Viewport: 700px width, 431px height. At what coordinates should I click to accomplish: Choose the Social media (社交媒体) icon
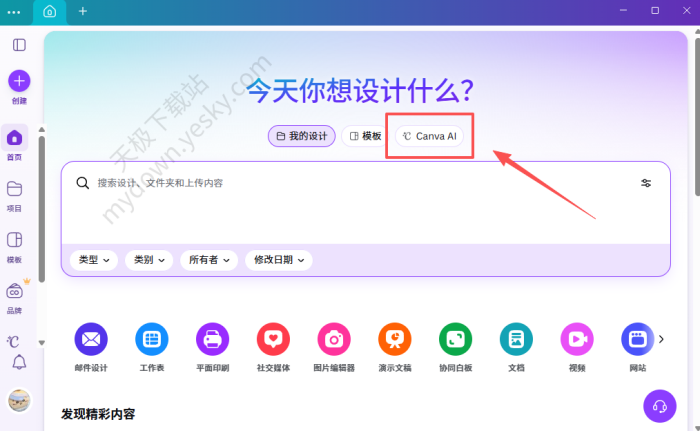pyautogui.click(x=273, y=339)
